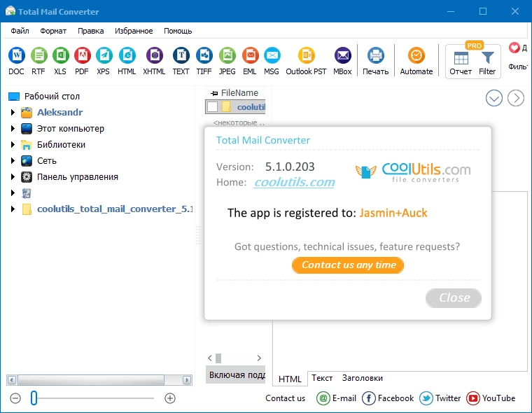The width and height of the screenshot is (532, 413).
Task: Expand the Библиотеки node
Action: click(13, 145)
